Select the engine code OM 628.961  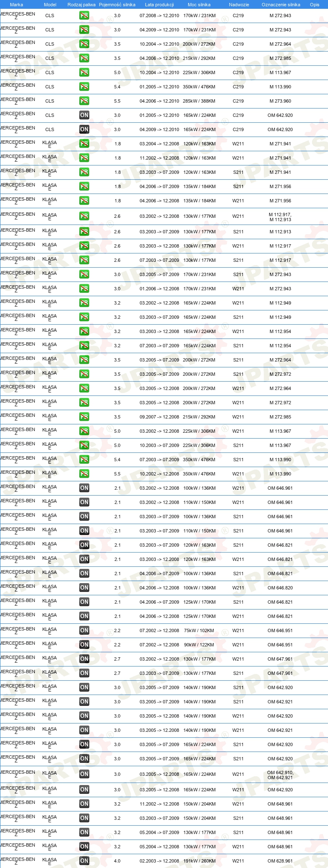click(280, 861)
